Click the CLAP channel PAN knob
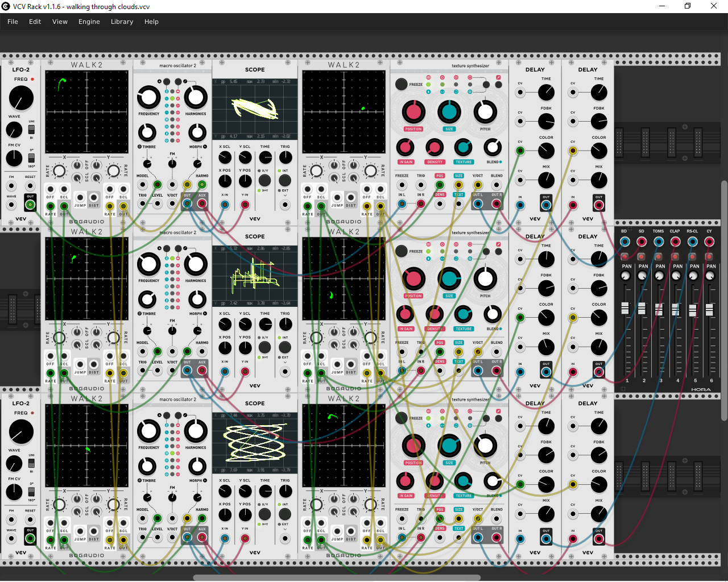 676,276
